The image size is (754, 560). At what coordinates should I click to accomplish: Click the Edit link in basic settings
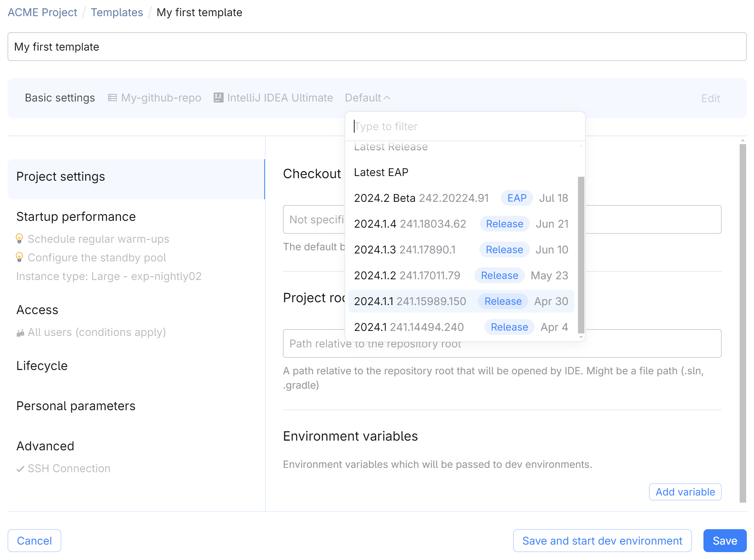710,98
